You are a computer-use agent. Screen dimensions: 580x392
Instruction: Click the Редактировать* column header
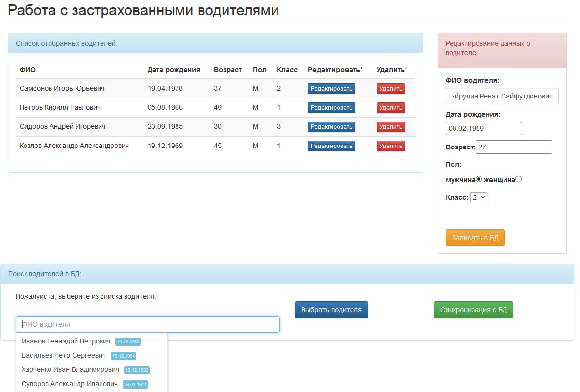[x=335, y=70]
